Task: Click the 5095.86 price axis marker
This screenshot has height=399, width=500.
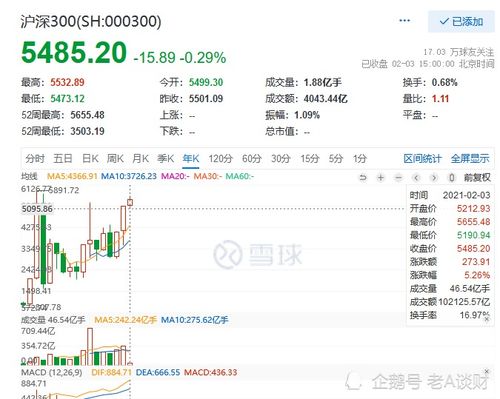Action: [37, 209]
